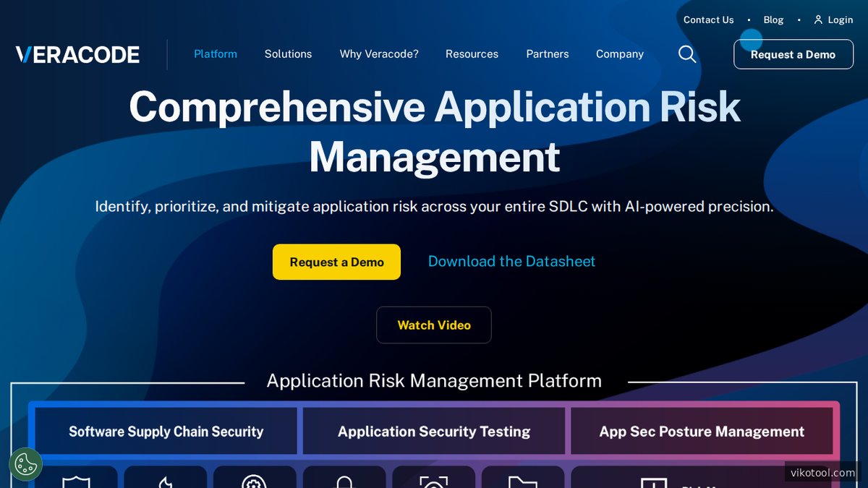
Task: Select the padlock icon tile
Action: pos(344,479)
